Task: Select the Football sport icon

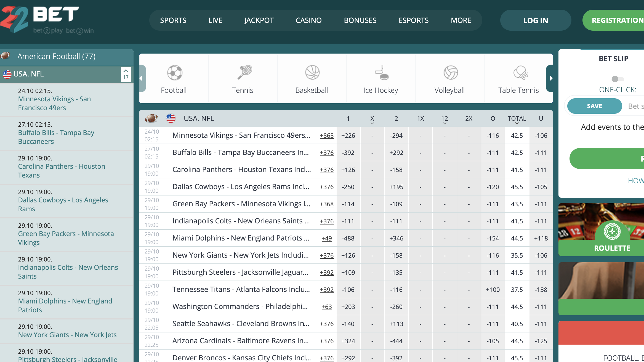Action: pyautogui.click(x=174, y=73)
